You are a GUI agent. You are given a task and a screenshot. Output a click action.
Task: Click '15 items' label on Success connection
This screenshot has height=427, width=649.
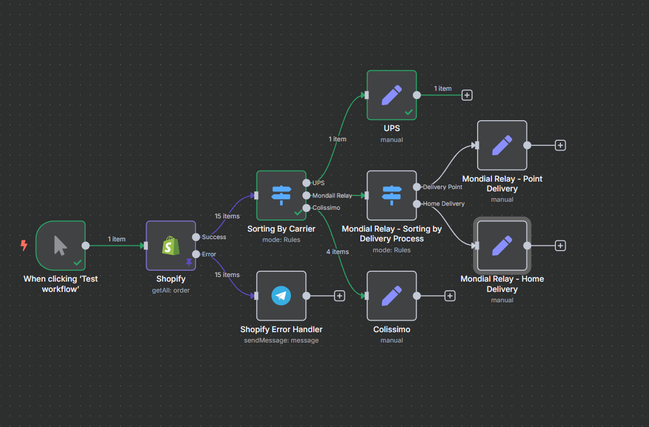227,216
